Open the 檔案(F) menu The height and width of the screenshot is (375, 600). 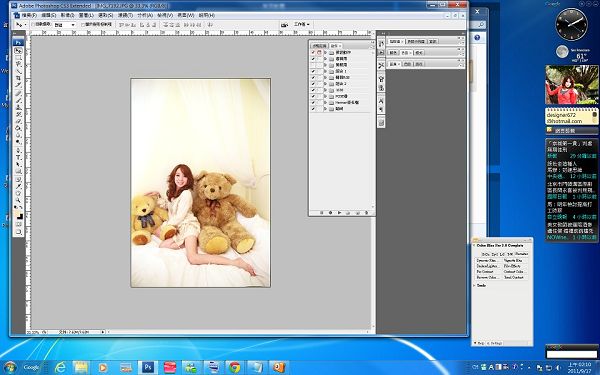click(x=29, y=15)
